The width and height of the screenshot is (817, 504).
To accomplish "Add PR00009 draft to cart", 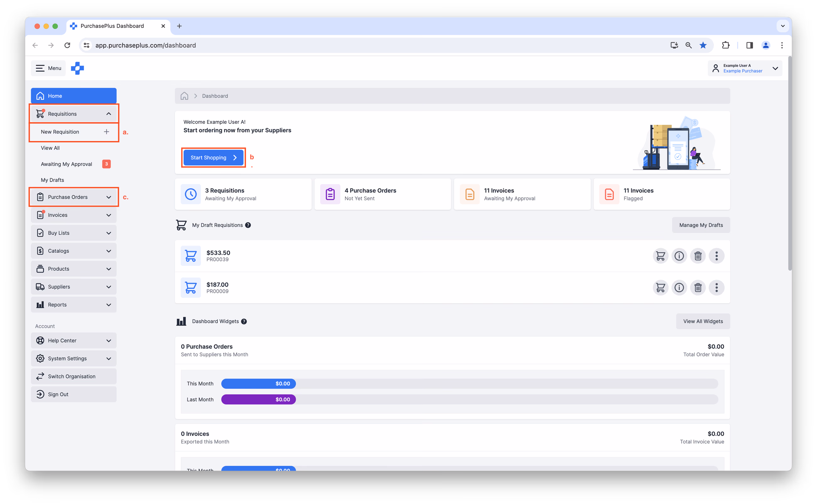I will [x=660, y=288].
